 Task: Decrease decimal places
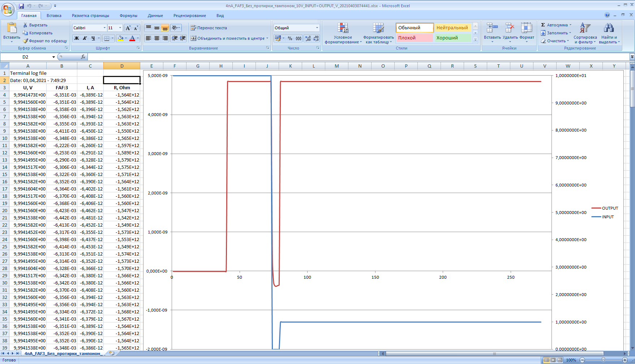coord(316,38)
